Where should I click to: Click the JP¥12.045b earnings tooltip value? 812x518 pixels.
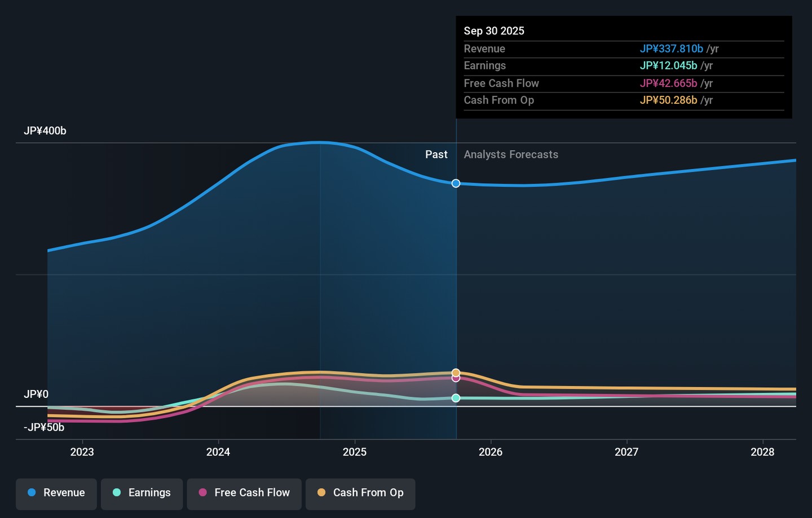[668, 66]
